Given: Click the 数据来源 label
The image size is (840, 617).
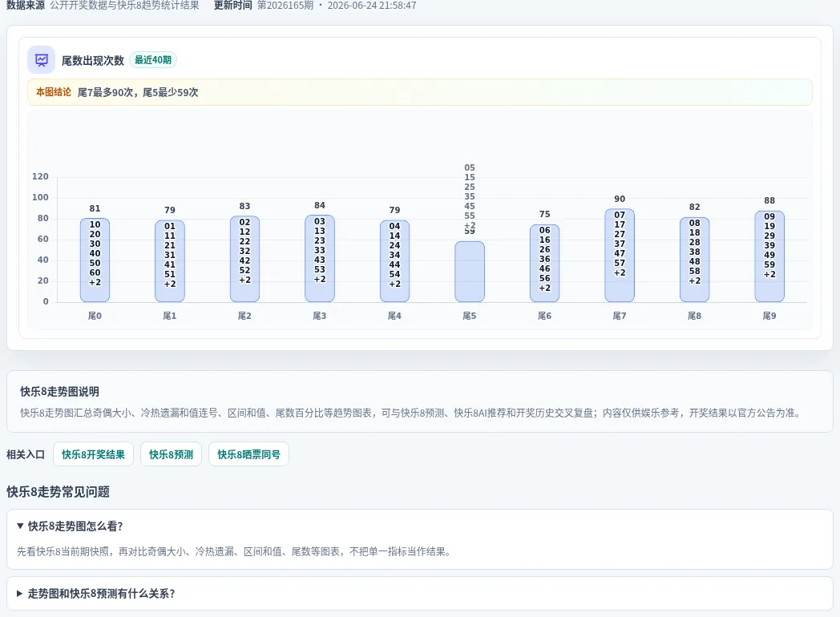Looking at the screenshot, I should click(26, 6).
